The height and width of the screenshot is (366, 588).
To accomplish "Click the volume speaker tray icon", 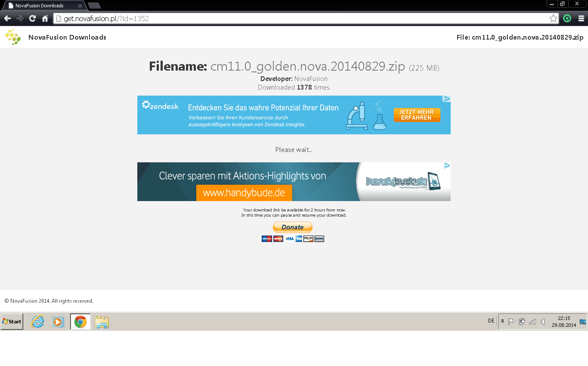I will pyautogui.click(x=543, y=321).
